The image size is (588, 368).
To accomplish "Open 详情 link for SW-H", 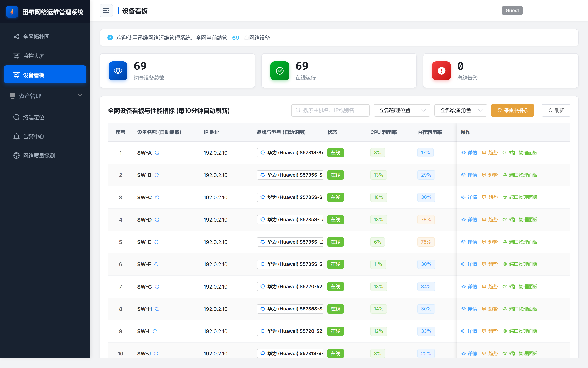I will pos(469,309).
